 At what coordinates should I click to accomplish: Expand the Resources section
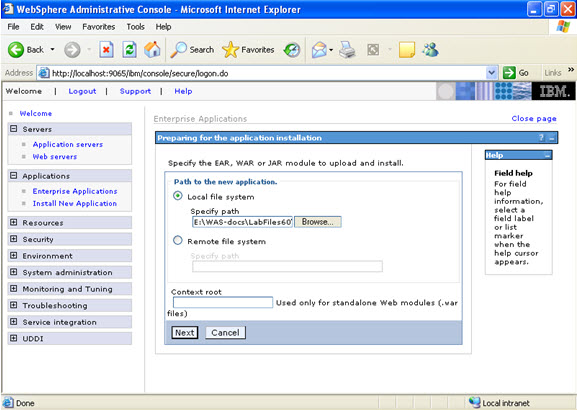pos(14,222)
